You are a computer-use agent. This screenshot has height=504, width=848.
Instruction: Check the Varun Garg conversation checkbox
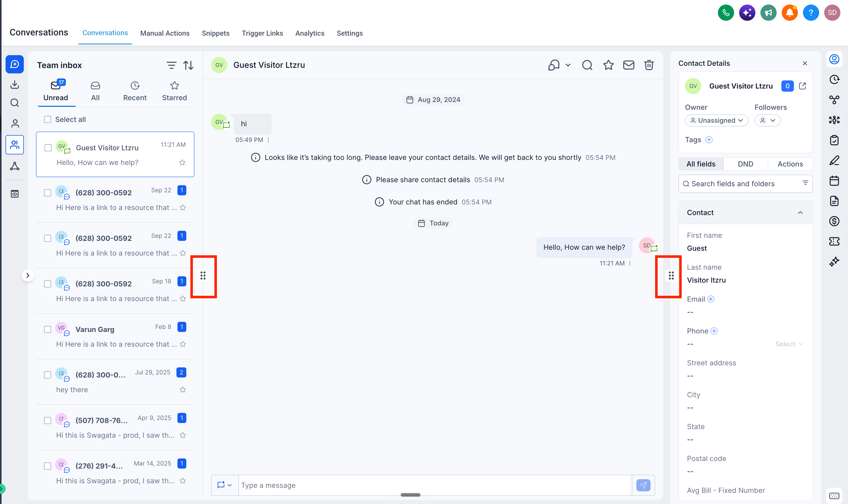tap(48, 329)
